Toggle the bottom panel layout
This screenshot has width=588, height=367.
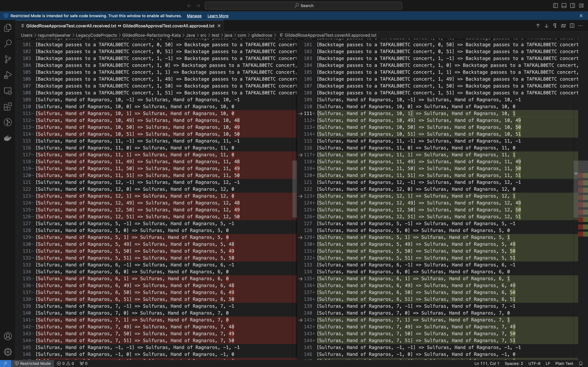point(564,6)
